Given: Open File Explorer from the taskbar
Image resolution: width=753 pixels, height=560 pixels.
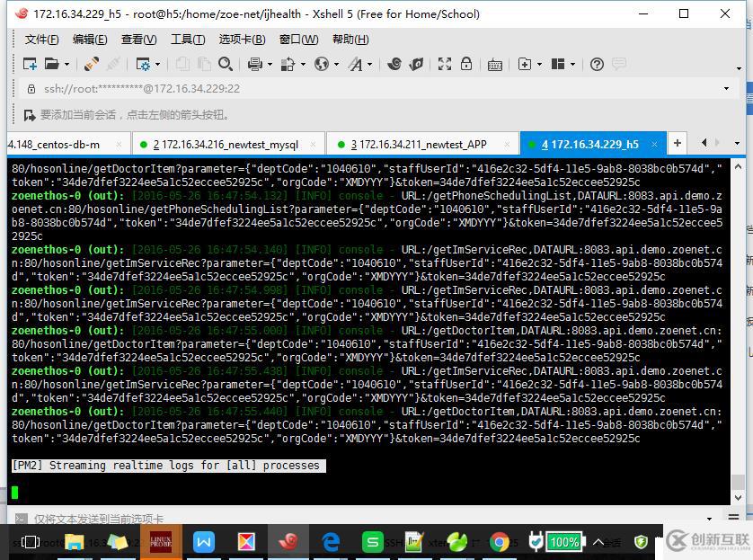Looking at the screenshot, I should [x=75, y=542].
